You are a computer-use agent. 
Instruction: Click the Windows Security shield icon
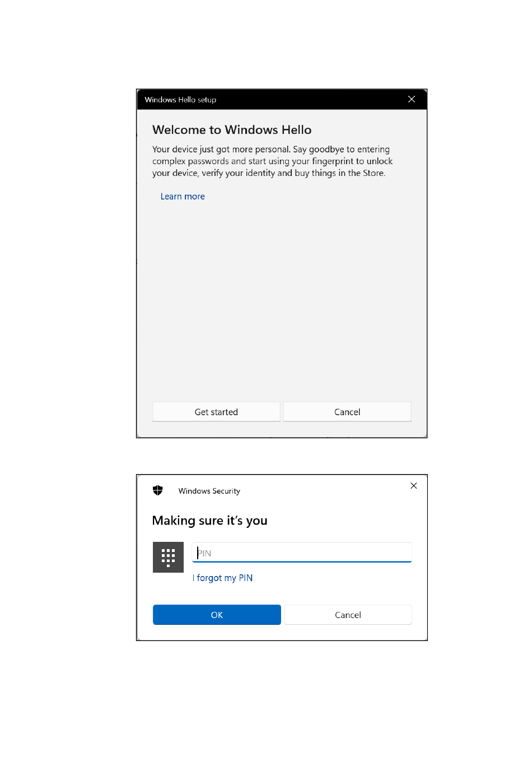pos(158,490)
